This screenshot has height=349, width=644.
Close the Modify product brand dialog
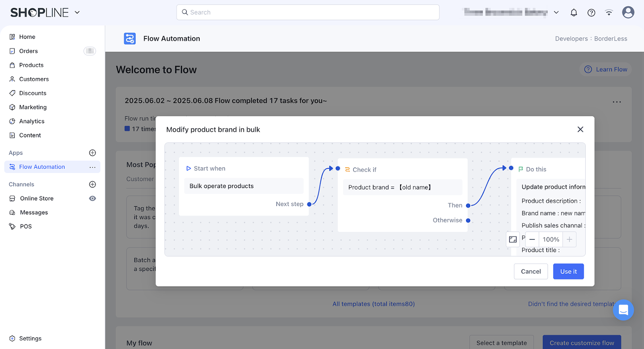[580, 129]
